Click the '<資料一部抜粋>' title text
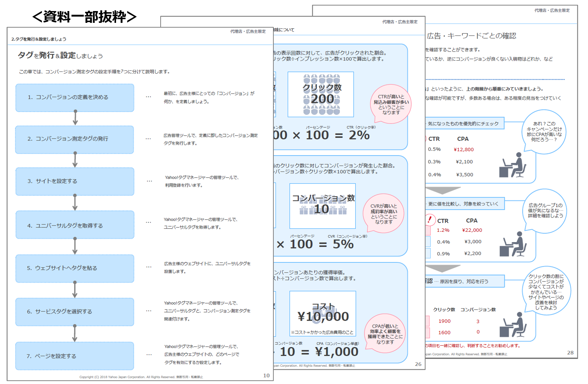Viewport: 588px width, 384px height. (85, 17)
